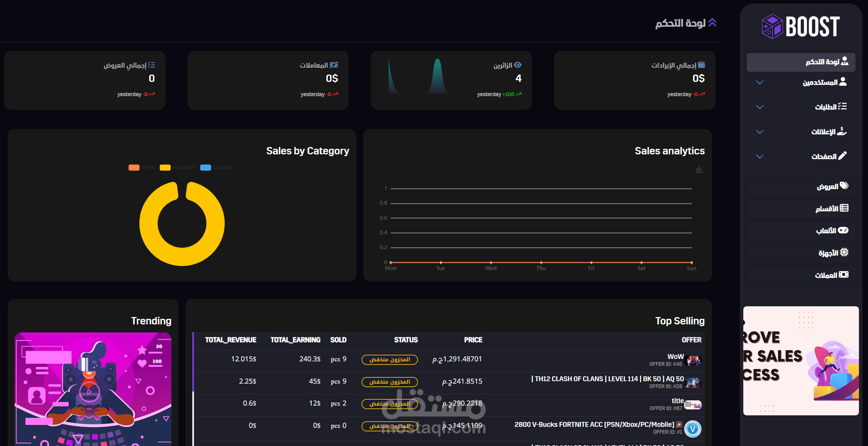This screenshot has width=868, height=446.
Task: Click the chip icon for الأجهزة
Action: coord(844,252)
